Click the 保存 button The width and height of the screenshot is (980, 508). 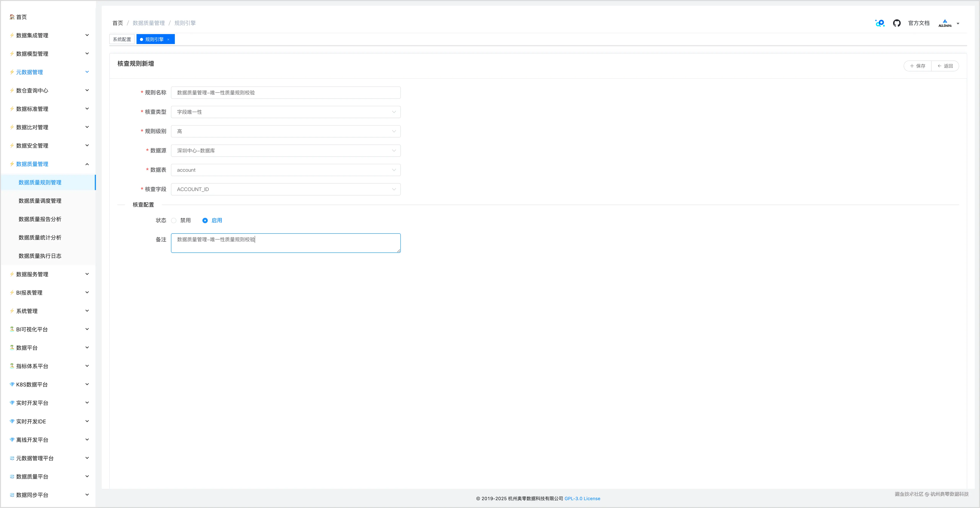pos(918,66)
